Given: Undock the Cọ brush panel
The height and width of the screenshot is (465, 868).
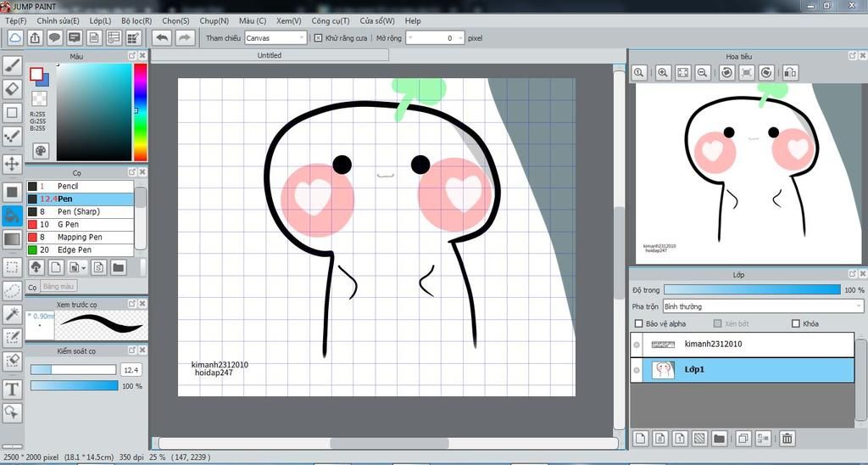Looking at the screenshot, I should [131, 172].
